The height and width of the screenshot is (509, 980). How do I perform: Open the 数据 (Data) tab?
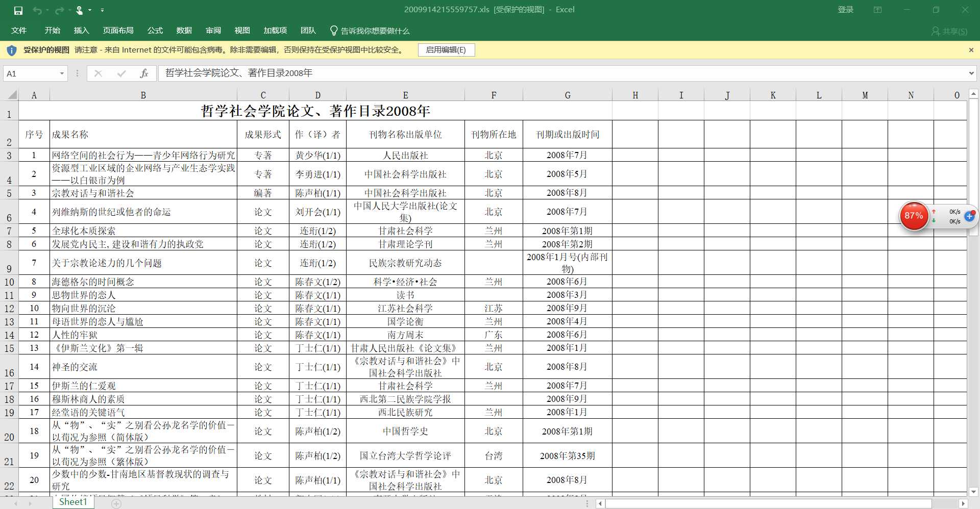click(x=184, y=31)
